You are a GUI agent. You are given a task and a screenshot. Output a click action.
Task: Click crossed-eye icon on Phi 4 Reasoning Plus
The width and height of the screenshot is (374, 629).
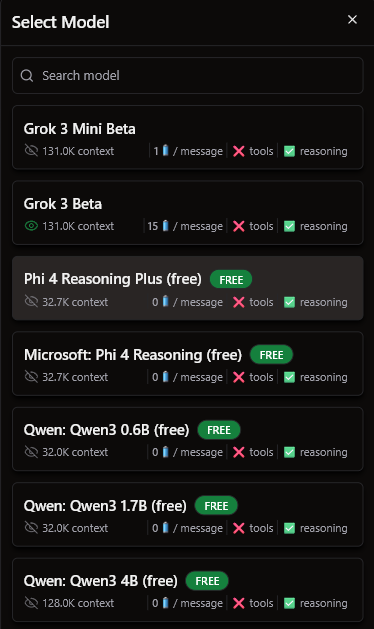point(31,302)
